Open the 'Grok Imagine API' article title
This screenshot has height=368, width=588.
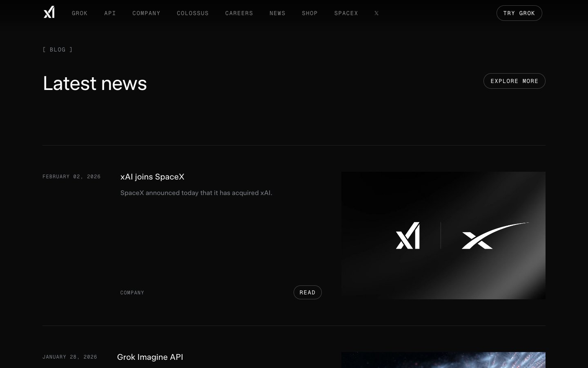pos(150,357)
